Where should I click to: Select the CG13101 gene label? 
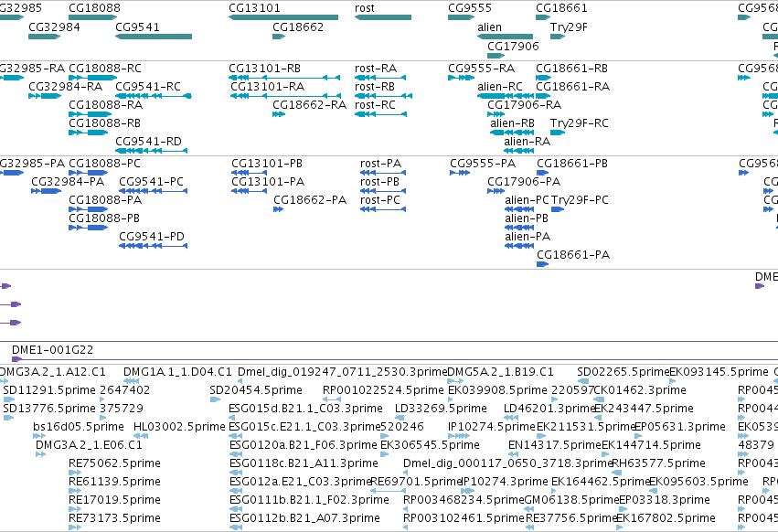tap(254, 8)
